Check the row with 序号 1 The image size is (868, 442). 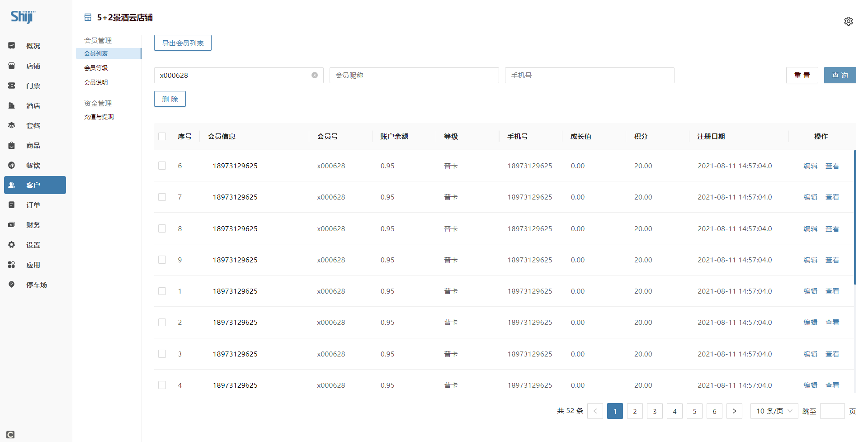click(162, 291)
